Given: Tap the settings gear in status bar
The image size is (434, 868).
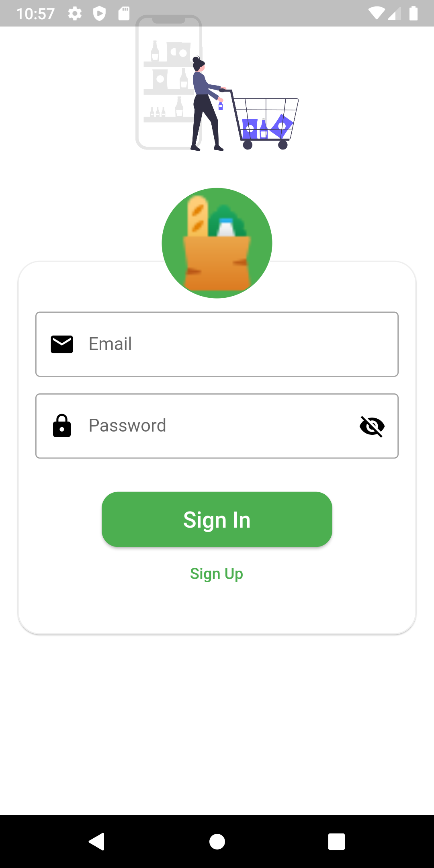Looking at the screenshot, I should click(x=75, y=14).
